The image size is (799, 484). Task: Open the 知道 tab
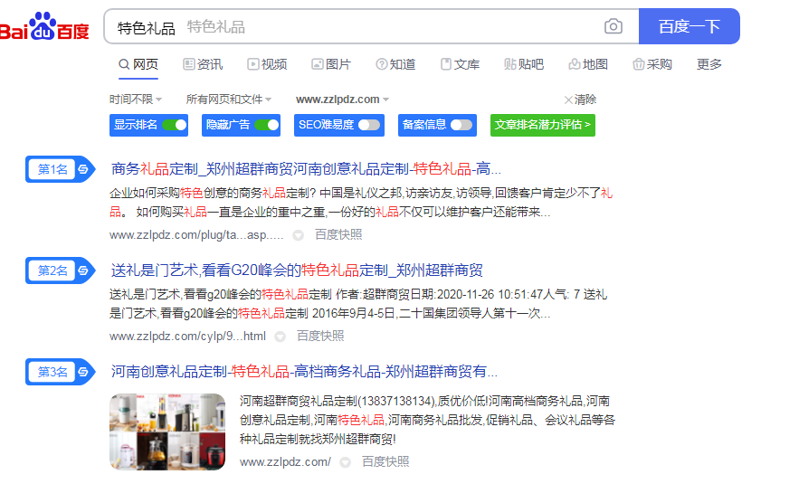(x=395, y=65)
